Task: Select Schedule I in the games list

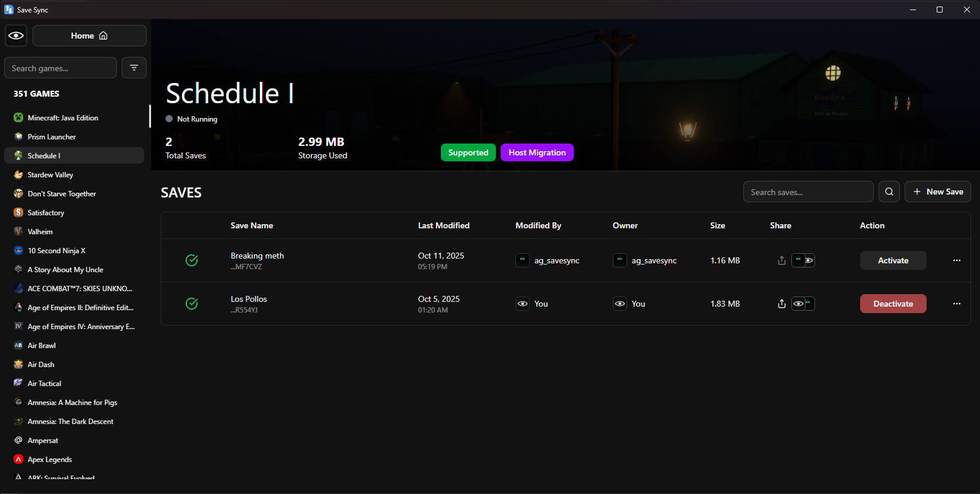Action: tap(74, 155)
